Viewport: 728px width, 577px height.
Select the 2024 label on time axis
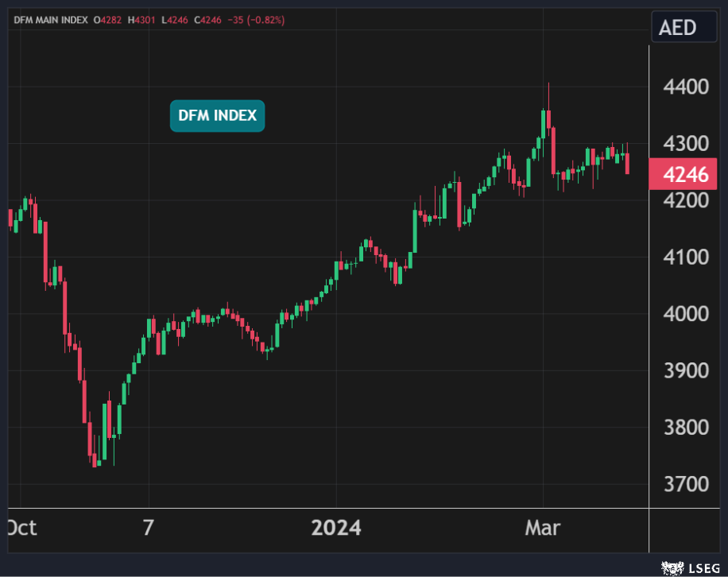click(x=335, y=528)
